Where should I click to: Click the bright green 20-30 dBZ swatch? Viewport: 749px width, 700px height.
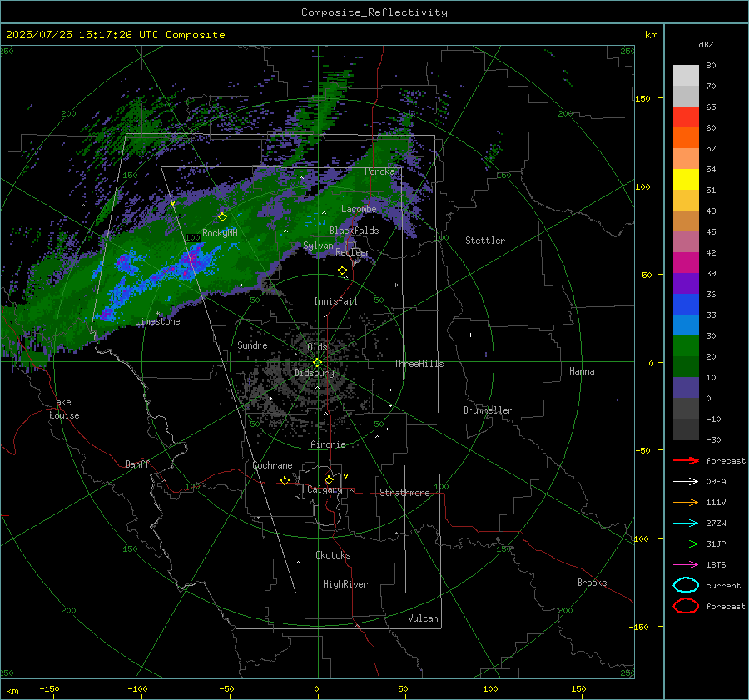coord(686,346)
